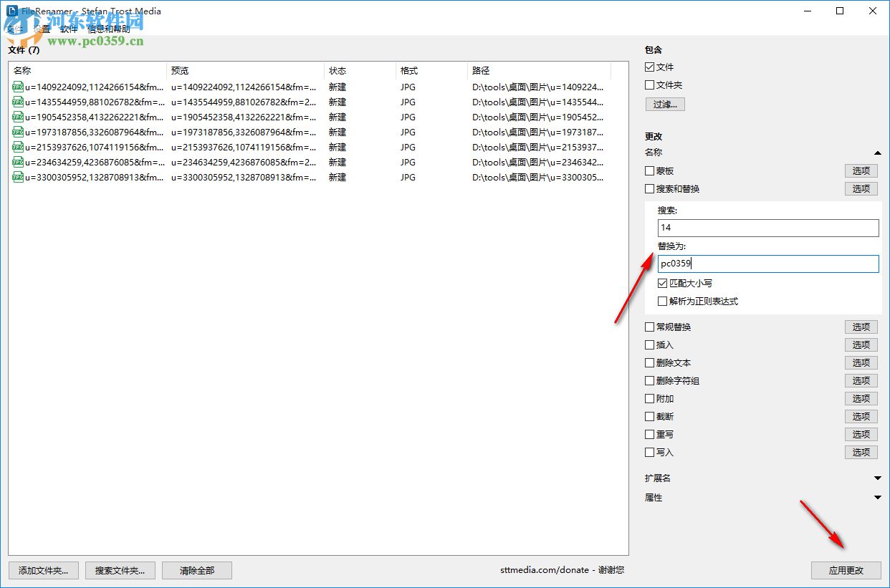This screenshot has width=890, height=588.
Task: Collapse the 名称 section with its arrow
Action: (877, 153)
